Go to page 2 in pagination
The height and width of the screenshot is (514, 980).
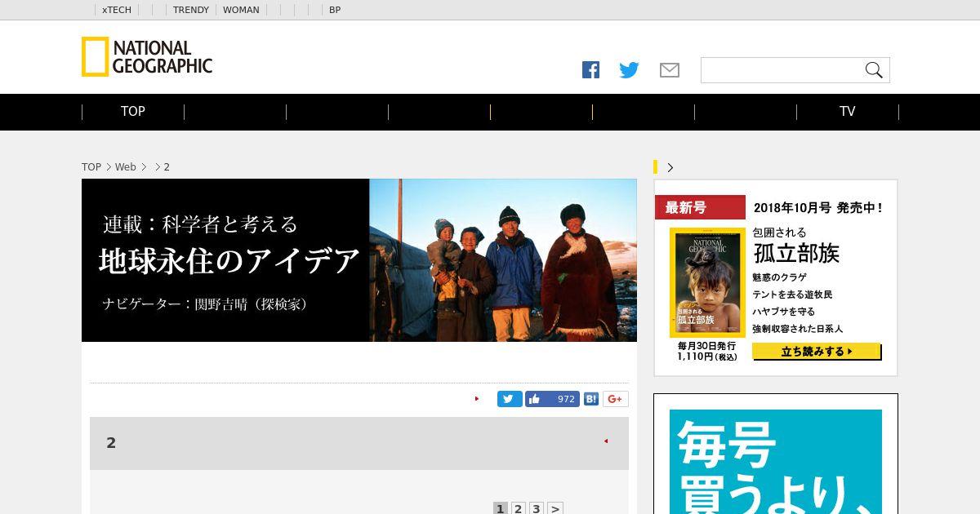tap(518, 508)
